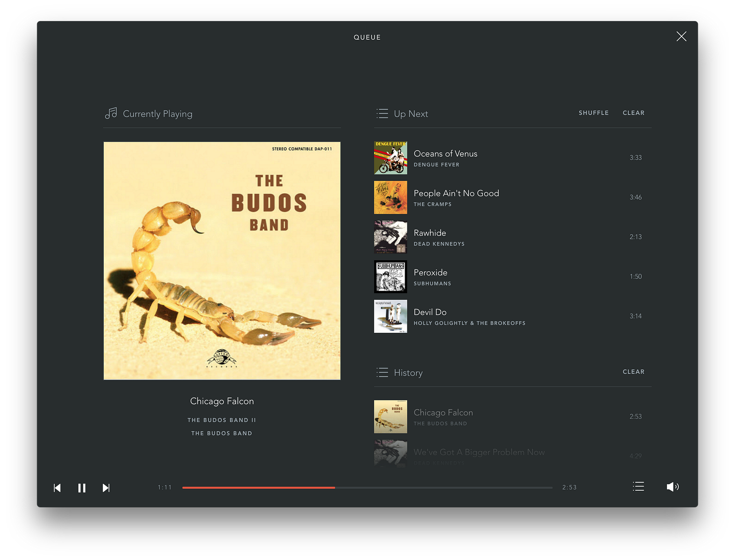Open artist Holly Golightly & The Brokeoffs
Viewport: 735px width, 560px height.
pyautogui.click(x=469, y=323)
